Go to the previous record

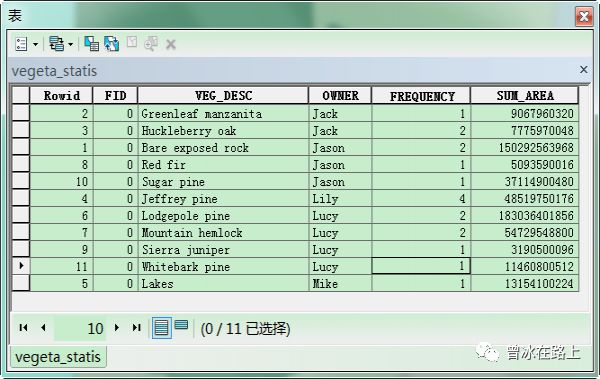(x=43, y=328)
